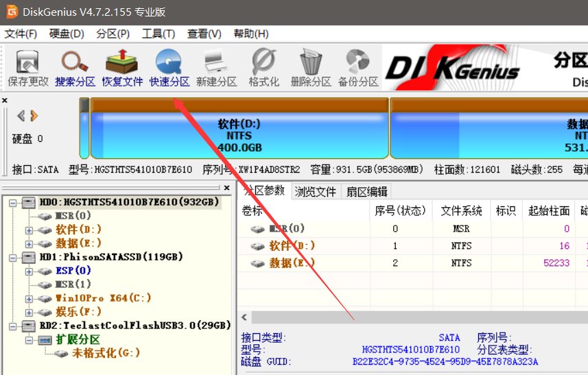This screenshot has height=375, width=588.
Task: Choose the 删除分区 trash icon
Action: click(311, 68)
